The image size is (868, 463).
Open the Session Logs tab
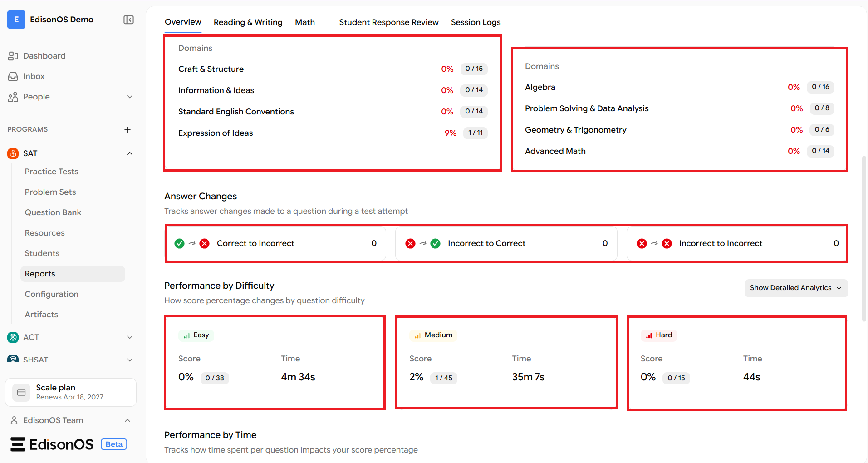pos(476,22)
